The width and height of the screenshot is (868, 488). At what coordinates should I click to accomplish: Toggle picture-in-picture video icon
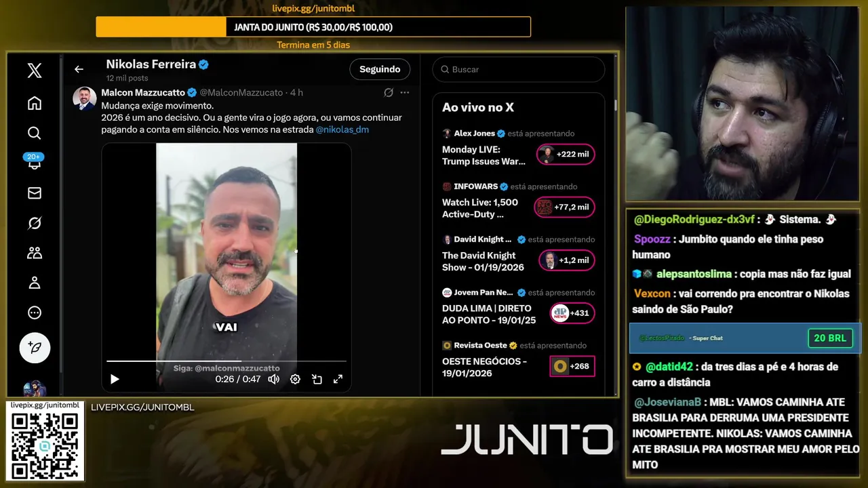[317, 380]
